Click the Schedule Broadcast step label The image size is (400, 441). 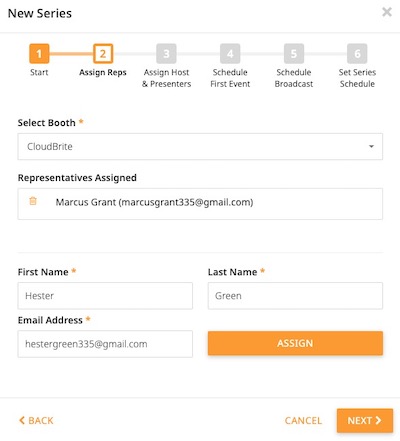tap(294, 78)
